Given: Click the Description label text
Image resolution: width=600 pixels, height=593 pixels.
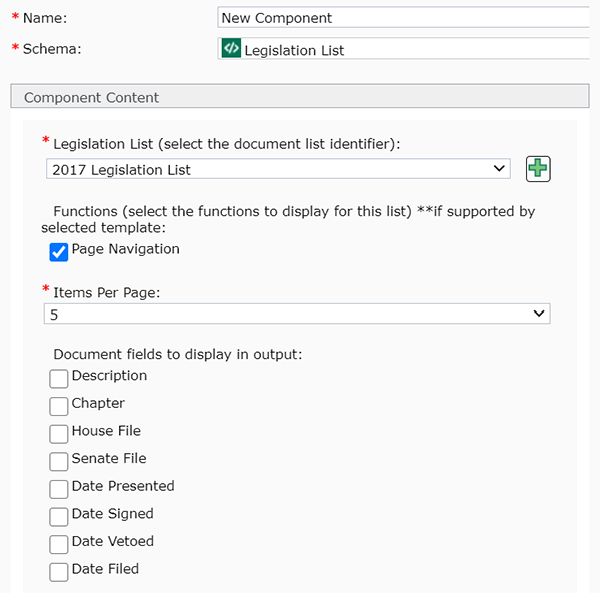Looking at the screenshot, I should [109, 376].
